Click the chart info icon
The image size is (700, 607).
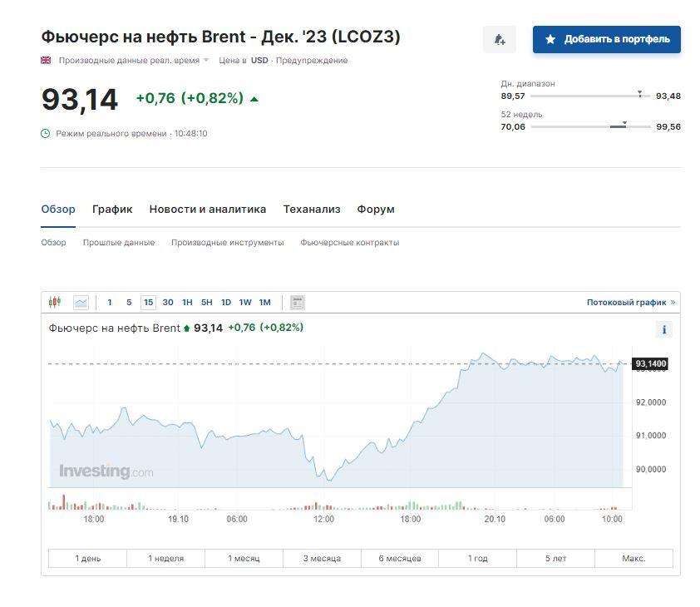[x=663, y=329]
